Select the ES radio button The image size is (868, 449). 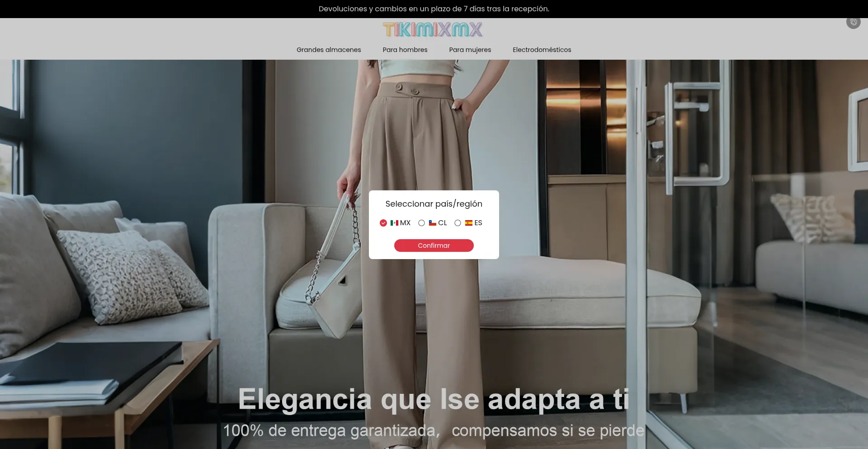[458, 223]
